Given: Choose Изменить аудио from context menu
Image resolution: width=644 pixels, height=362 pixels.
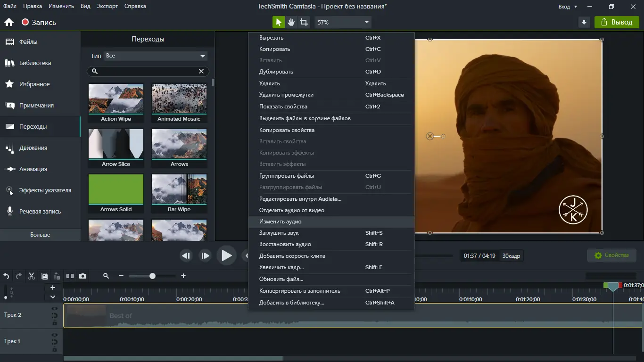Looking at the screenshot, I should tap(280, 222).
